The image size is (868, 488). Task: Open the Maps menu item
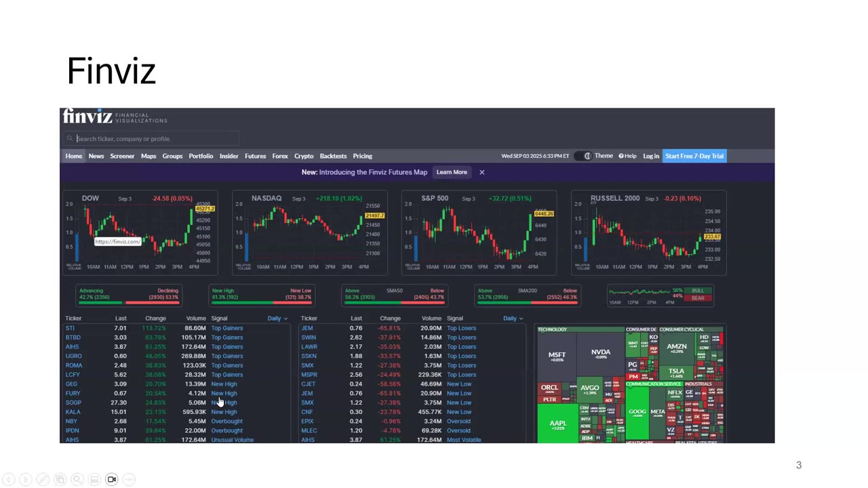point(149,156)
